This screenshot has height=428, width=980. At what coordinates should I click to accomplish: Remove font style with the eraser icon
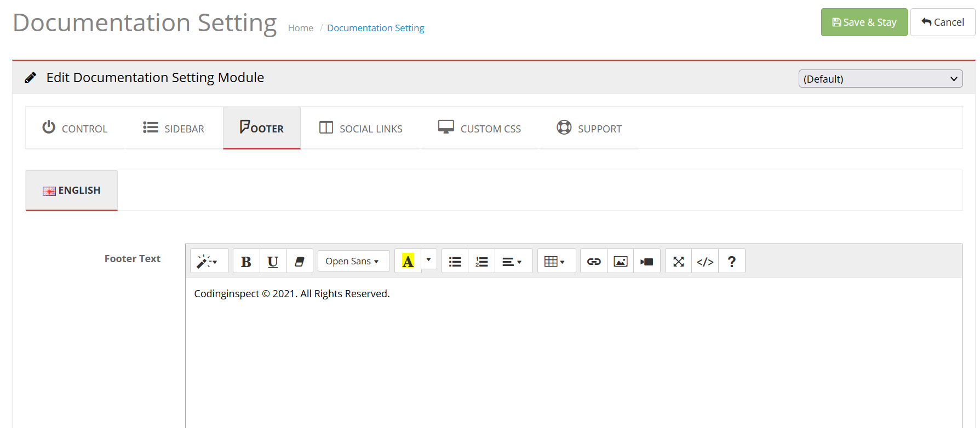click(x=299, y=262)
